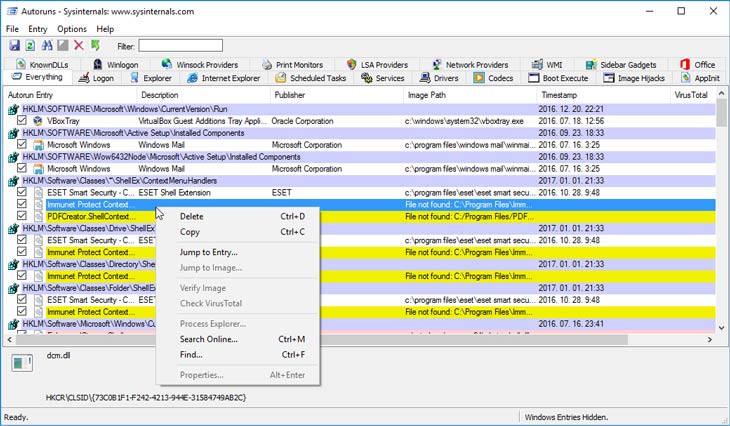
Task: Choose Find... in the context menu
Action: pos(237,355)
